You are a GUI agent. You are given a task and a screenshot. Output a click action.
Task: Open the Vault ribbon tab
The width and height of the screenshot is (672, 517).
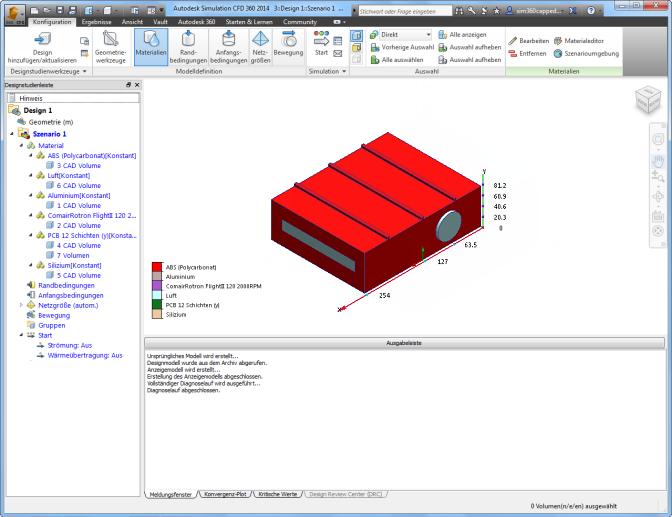[160, 22]
